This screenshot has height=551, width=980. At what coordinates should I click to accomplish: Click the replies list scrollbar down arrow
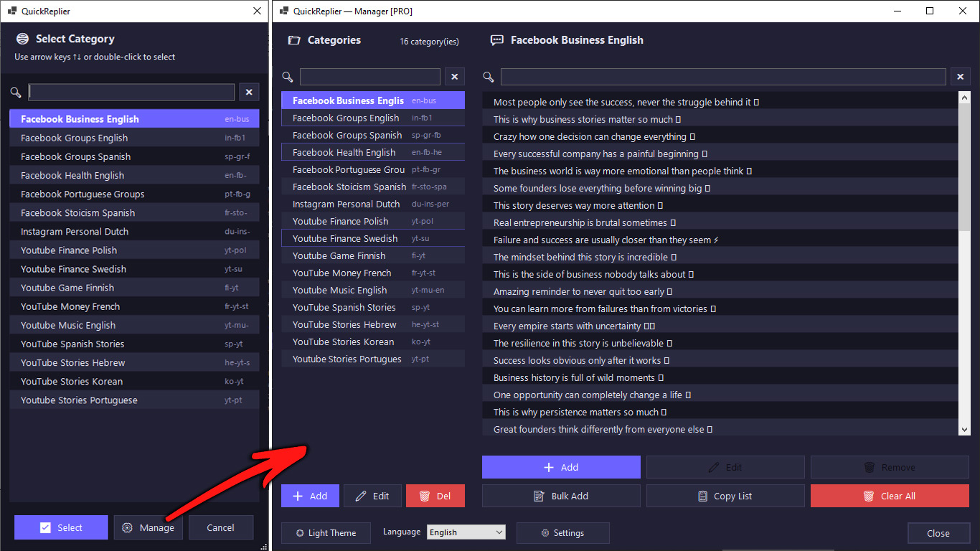pyautogui.click(x=964, y=429)
